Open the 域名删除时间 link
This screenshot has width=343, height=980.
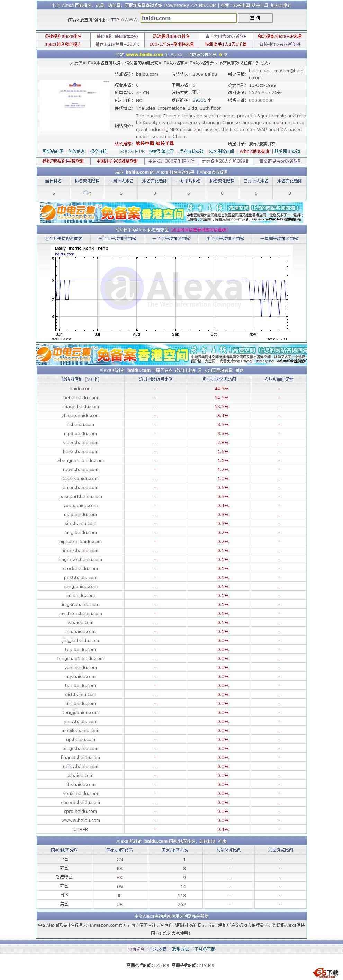222,152
